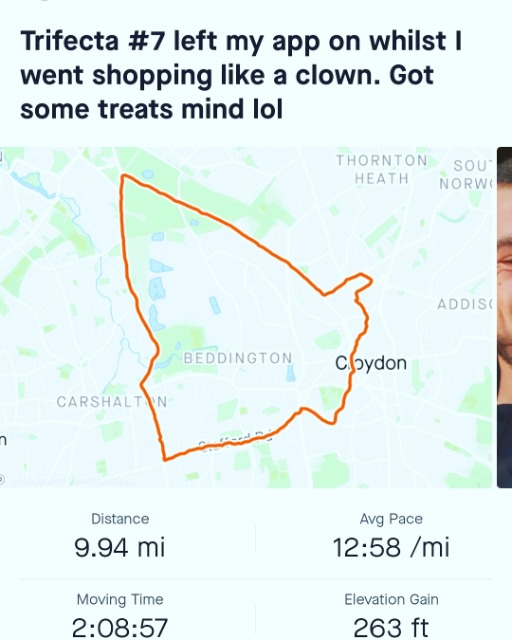
Task: Tap the Carshalton label on the map
Action: pos(112,402)
